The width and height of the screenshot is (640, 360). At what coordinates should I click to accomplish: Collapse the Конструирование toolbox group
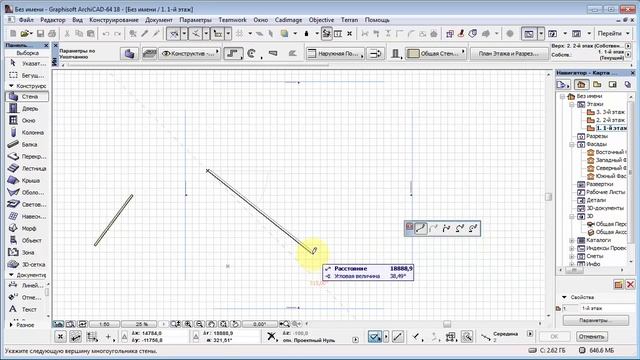pos(11,86)
